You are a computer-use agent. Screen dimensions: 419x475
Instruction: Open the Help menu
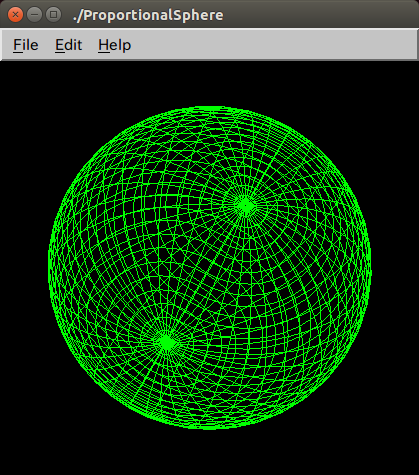(x=114, y=45)
